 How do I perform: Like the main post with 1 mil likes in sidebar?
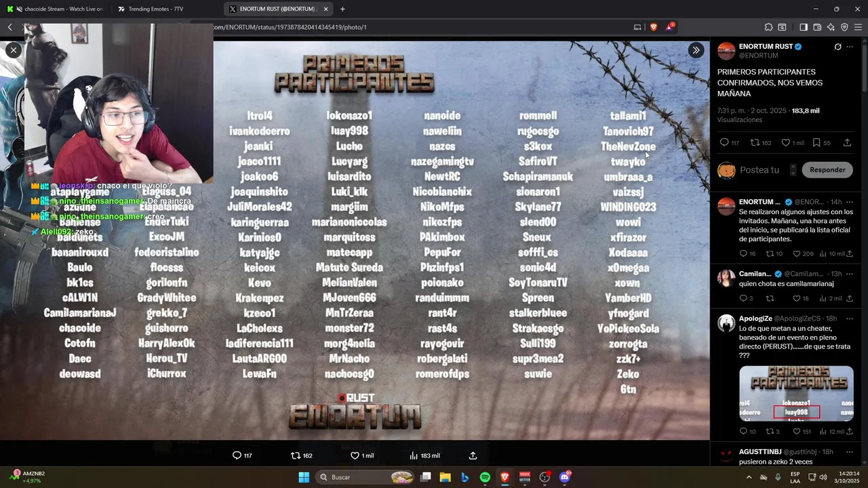(792, 143)
